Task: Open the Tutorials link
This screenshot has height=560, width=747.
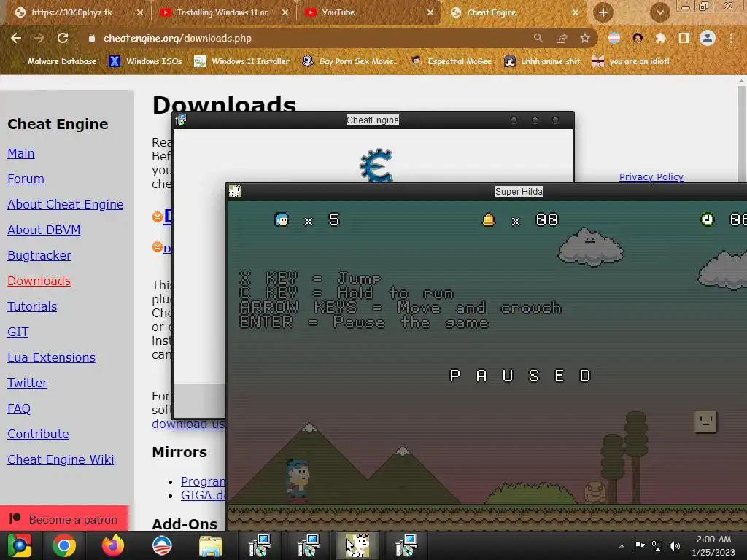Action: click(32, 307)
